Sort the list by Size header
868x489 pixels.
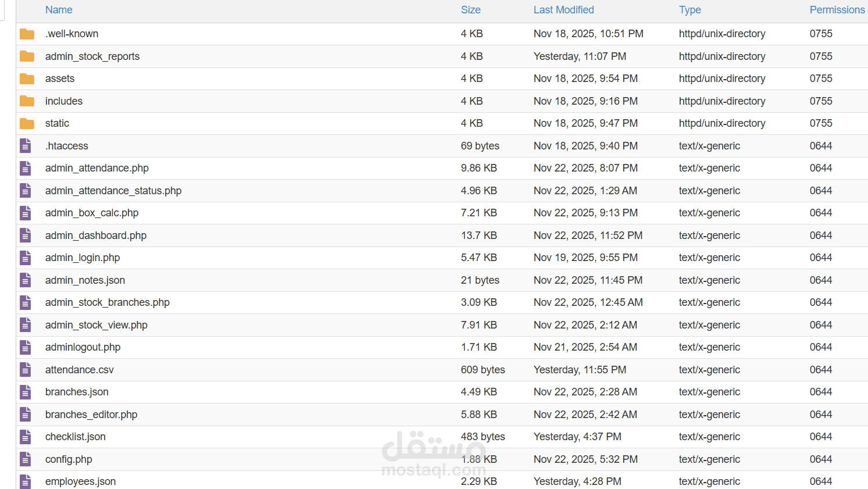pyautogui.click(x=470, y=10)
